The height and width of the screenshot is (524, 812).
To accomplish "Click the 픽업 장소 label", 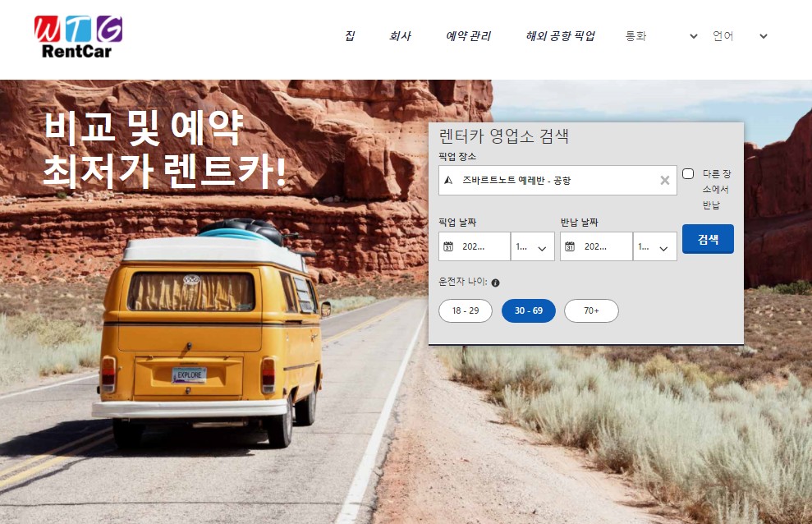I will pyautogui.click(x=457, y=156).
